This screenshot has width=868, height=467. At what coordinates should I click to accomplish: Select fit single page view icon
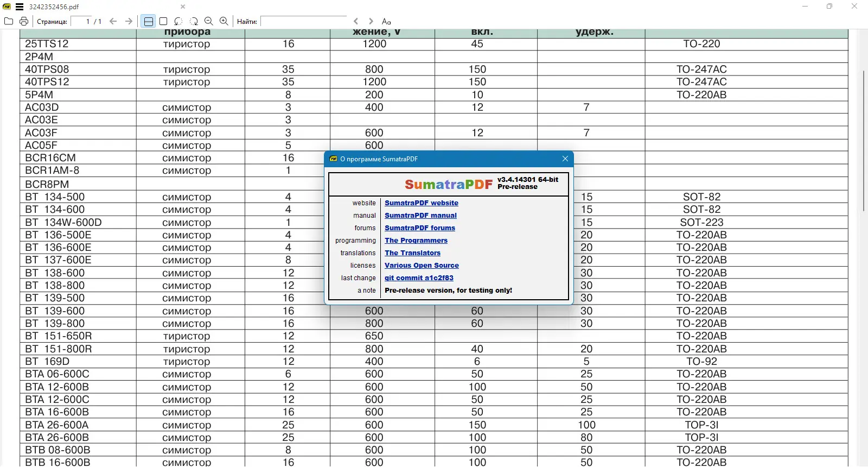point(163,21)
